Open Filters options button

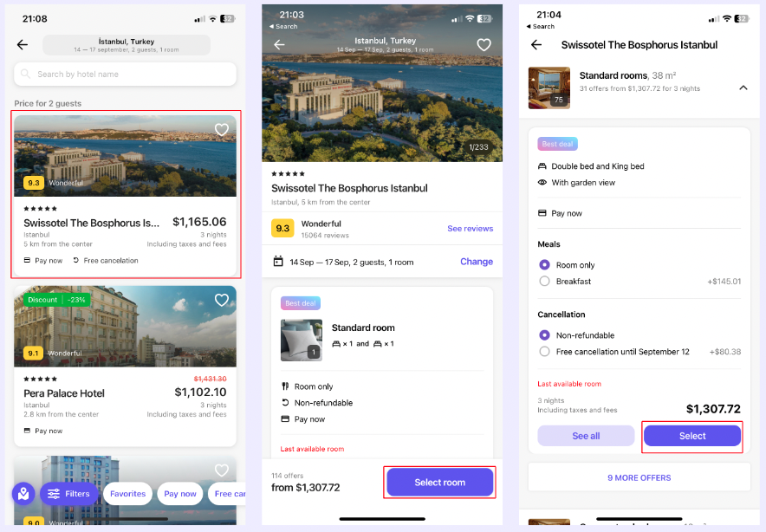click(x=68, y=494)
